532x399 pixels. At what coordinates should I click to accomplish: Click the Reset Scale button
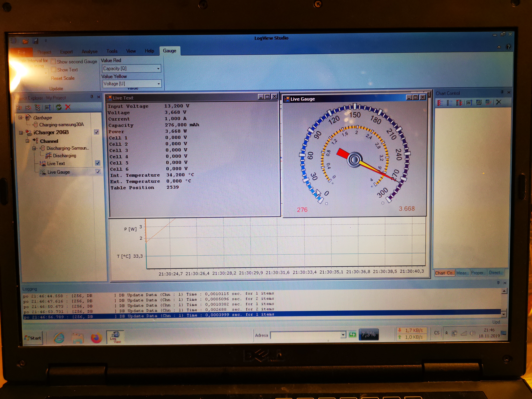tap(63, 78)
